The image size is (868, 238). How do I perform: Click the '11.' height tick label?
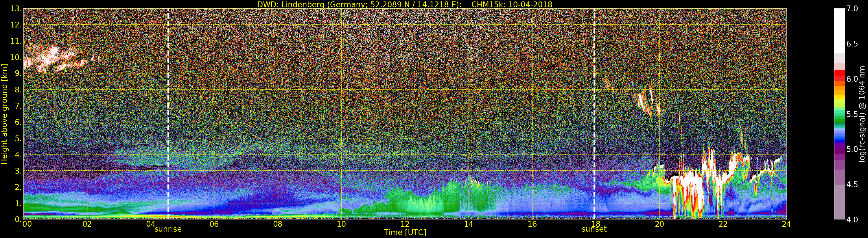[x=16, y=41]
